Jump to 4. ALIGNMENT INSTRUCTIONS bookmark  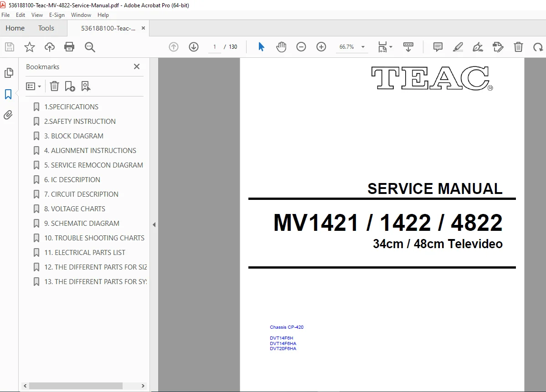pos(90,151)
